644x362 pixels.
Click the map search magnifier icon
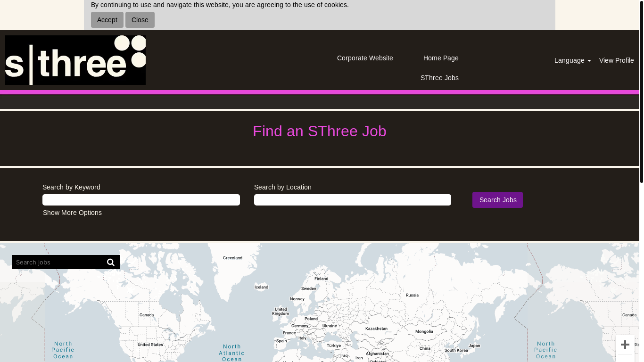click(x=111, y=262)
